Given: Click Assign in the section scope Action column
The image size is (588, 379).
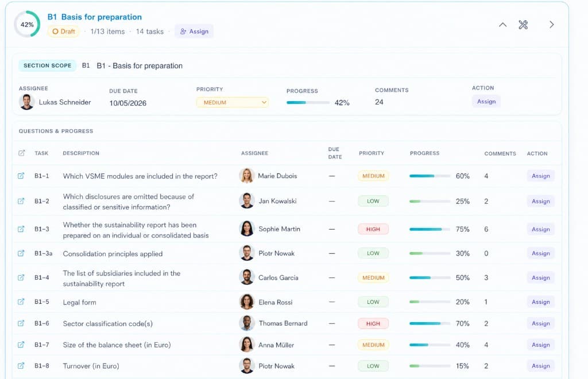Looking at the screenshot, I should click(x=486, y=102).
